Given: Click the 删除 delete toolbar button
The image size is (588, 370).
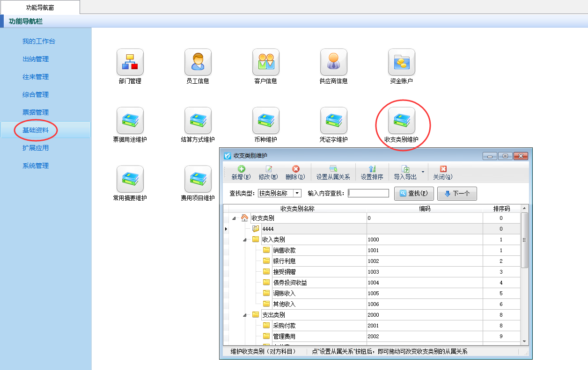Looking at the screenshot, I should click(x=295, y=173).
